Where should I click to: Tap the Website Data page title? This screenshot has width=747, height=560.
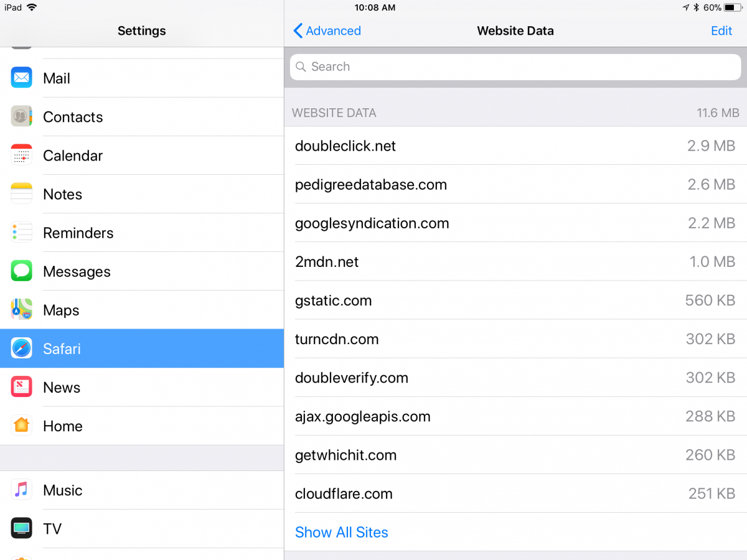(515, 30)
